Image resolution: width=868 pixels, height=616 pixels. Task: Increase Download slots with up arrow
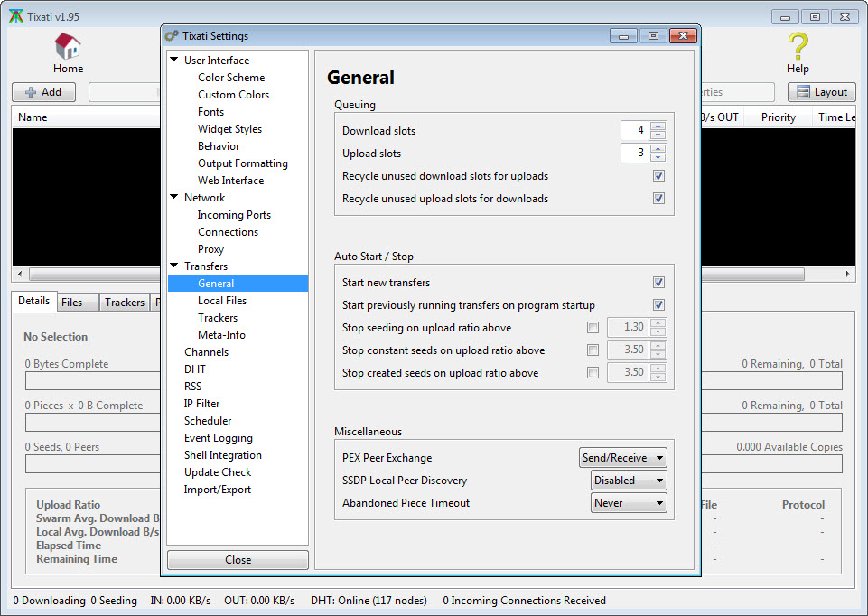point(658,126)
